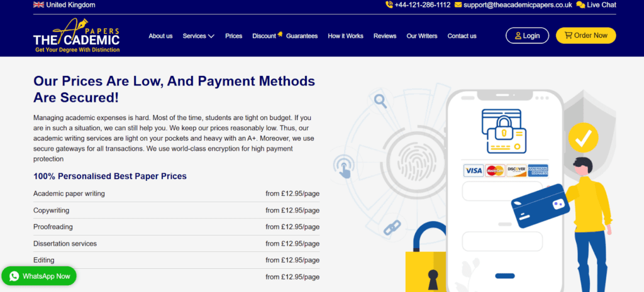This screenshot has width=644, height=292.
Task: Open the Contact us page
Action: [x=462, y=36]
